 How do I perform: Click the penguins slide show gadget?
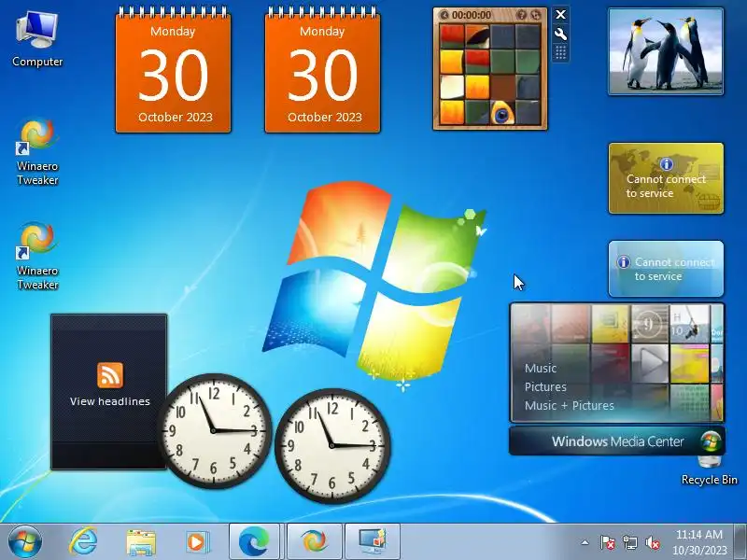666,51
